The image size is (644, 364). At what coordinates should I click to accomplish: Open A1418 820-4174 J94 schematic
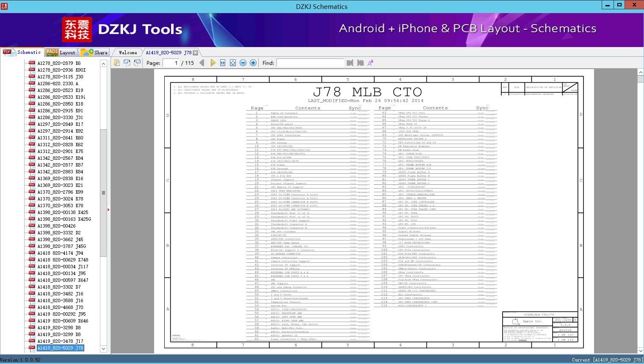click(x=60, y=253)
